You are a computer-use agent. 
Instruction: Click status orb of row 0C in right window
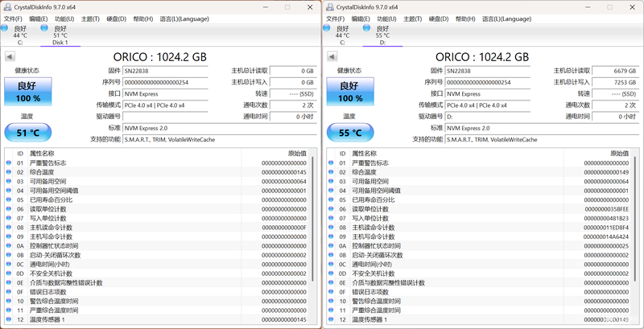tap(331, 264)
